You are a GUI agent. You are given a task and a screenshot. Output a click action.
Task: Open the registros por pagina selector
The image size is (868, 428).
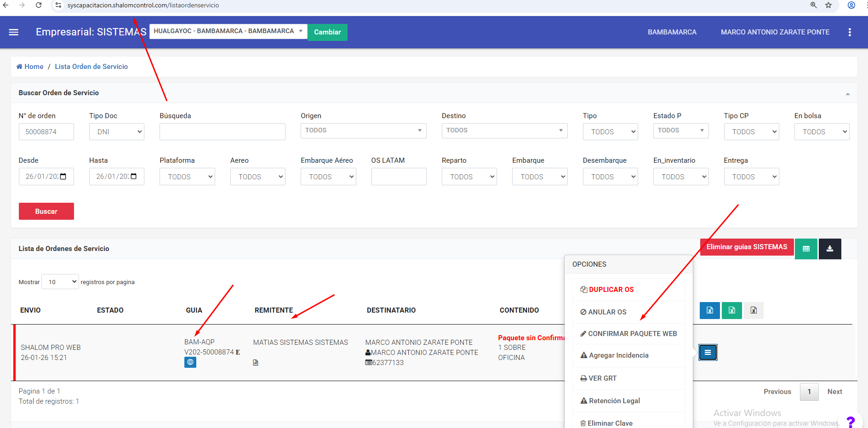click(x=60, y=282)
